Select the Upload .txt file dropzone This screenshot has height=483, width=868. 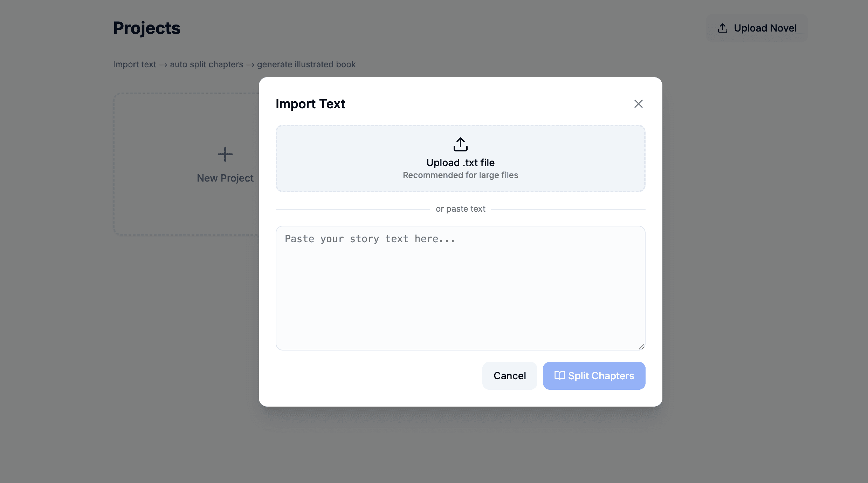(460, 158)
